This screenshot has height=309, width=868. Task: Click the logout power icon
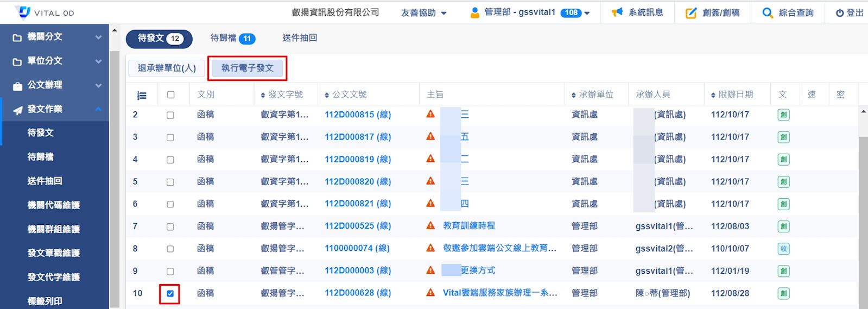[x=839, y=12]
